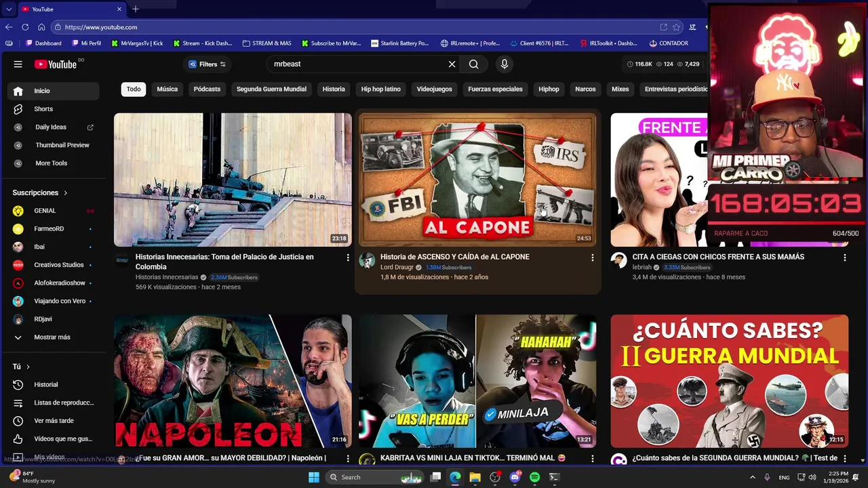Open more options for Al Capone video
This screenshot has width=868, height=488.
click(x=592, y=258)
